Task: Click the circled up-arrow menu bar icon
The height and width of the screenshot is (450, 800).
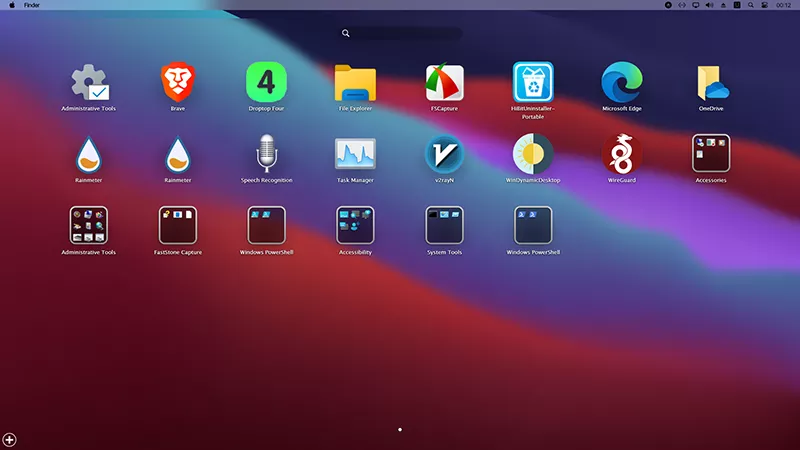Action: click(668, 5)
